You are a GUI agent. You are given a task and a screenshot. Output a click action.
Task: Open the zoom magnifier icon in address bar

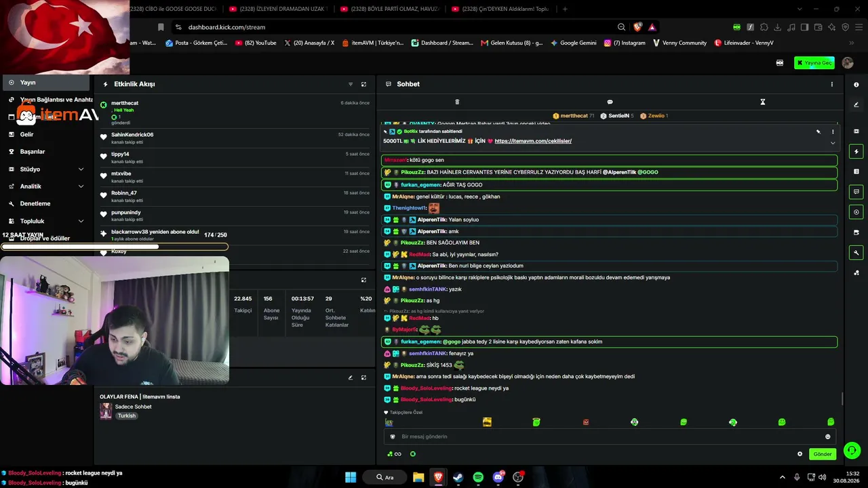(x=621, y=27)
